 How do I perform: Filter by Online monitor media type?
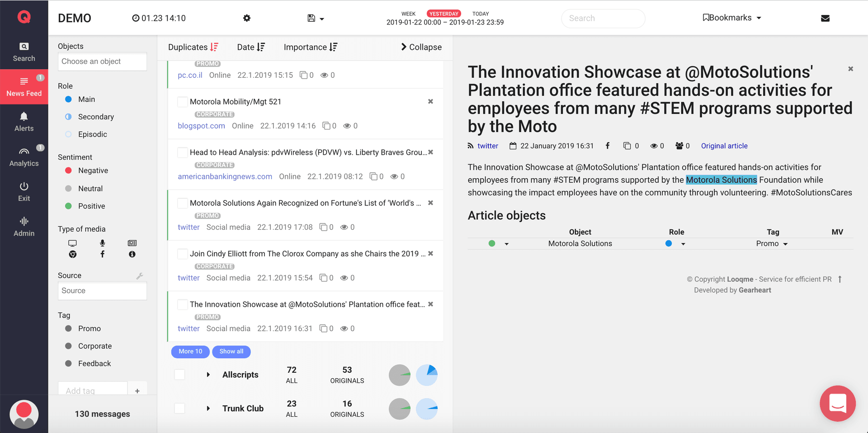(72, 243)
